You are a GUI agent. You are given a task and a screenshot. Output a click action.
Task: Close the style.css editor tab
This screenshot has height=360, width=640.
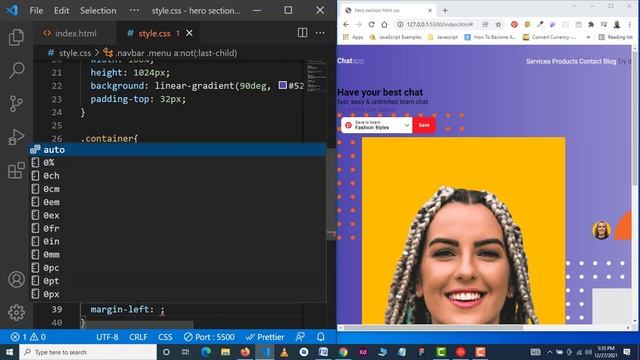189,33
